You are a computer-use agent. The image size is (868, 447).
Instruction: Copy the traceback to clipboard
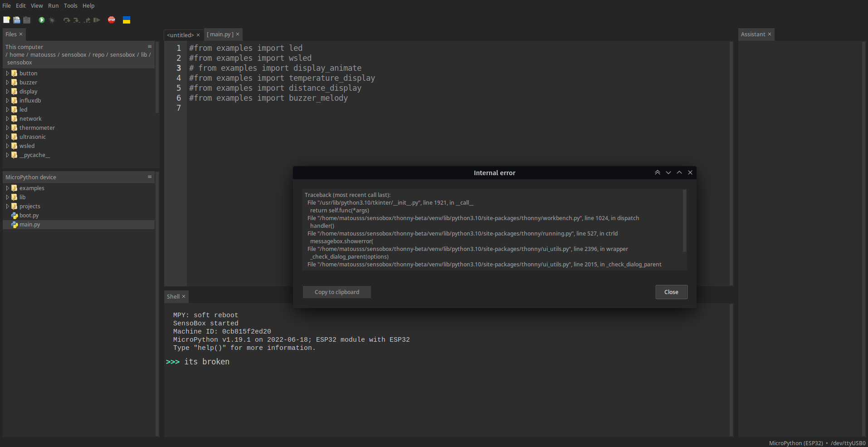336,292
